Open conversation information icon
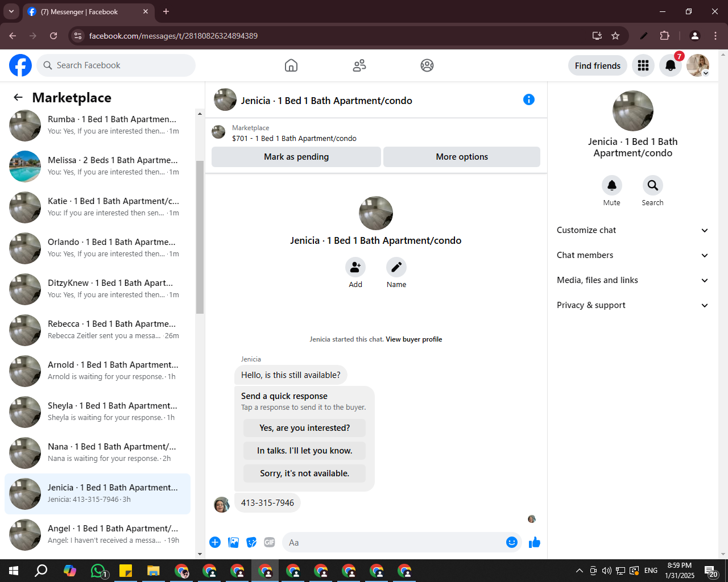Image resolution: width=728 pixels, height=582 pixels. coord(529,99)
